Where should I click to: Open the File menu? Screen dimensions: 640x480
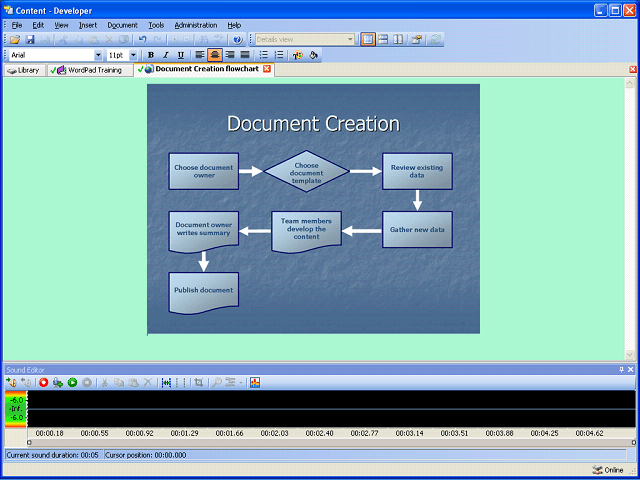pyautogui.click(x=17, y=25)
